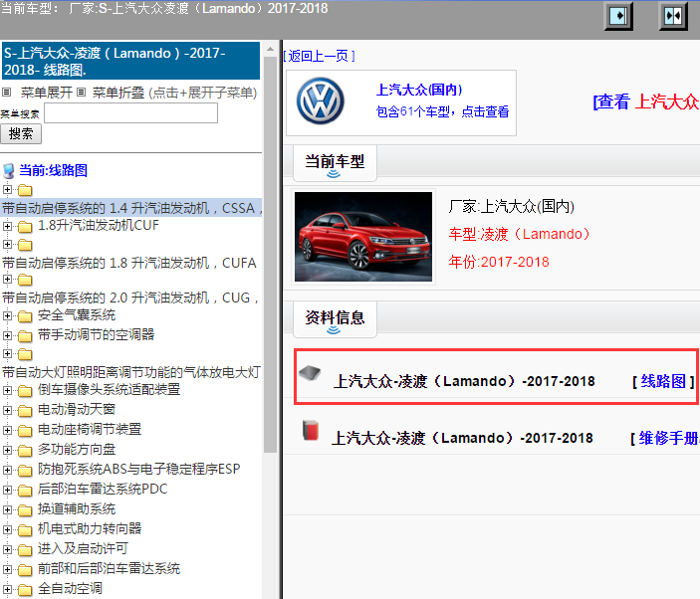
Task: Open the 换道辅助系统 entry
Action: 77,508
